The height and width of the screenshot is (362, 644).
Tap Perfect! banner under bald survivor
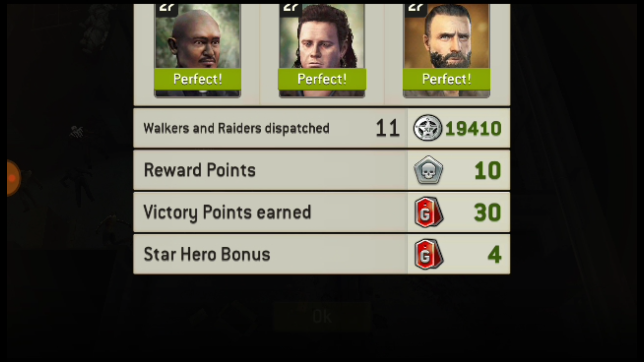[x=197, y=79]
